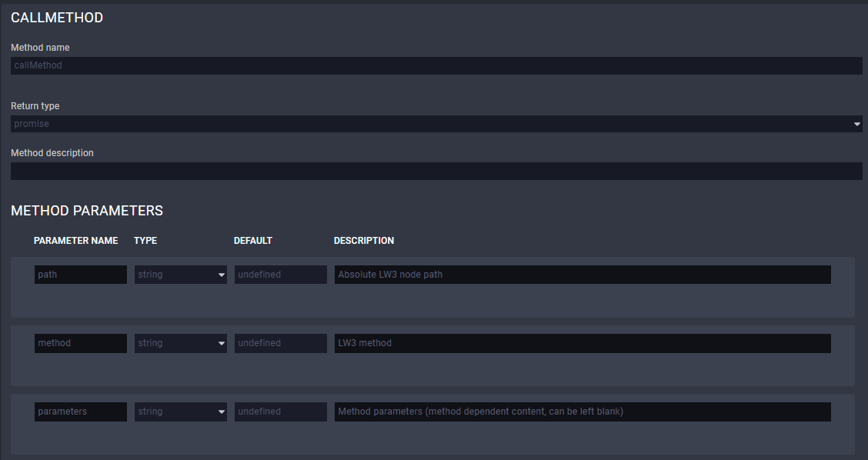Expand the type dropdown for path parameter

click(180, 275)
